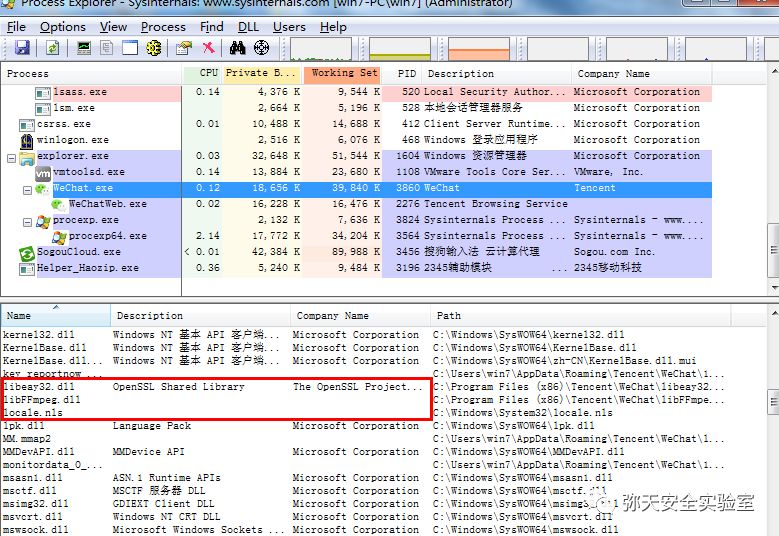779x536 pixels.
Task: Click the binoculars Find Handle or DLL icon
Action: click(237, 48)
